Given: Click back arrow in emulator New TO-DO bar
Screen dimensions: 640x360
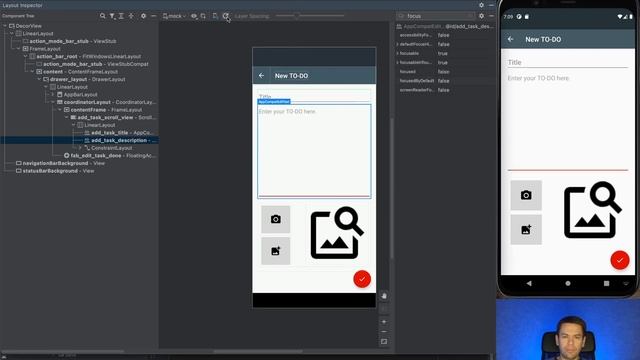Looking at the screenshot, I should pos(511,39).
